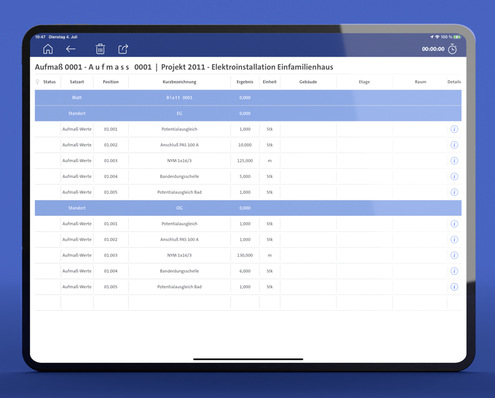Open info icon for OG Banderdungsschelle row
Viewport: 495px width, 398px height.
click(454, 271)
